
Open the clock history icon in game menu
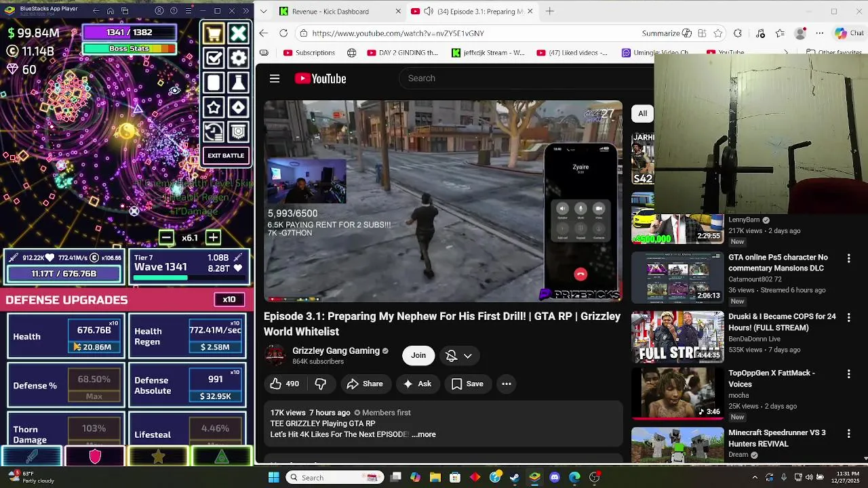coord(214,131)
